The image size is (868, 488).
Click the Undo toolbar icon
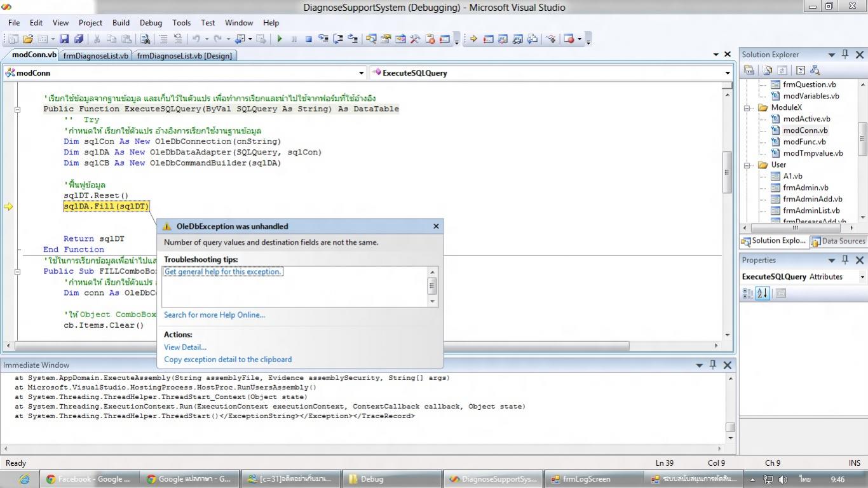coord(196,39)
